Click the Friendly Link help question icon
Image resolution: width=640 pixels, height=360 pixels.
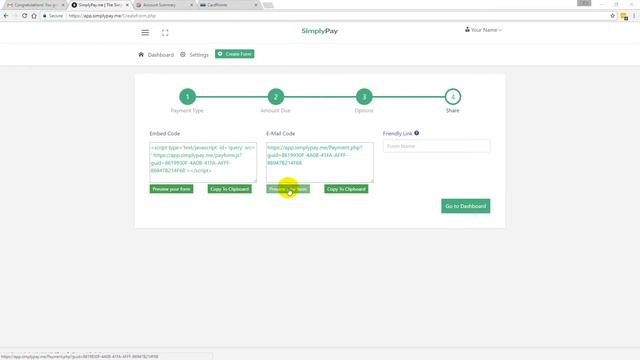pyautogui.click(x=416, y=133)
